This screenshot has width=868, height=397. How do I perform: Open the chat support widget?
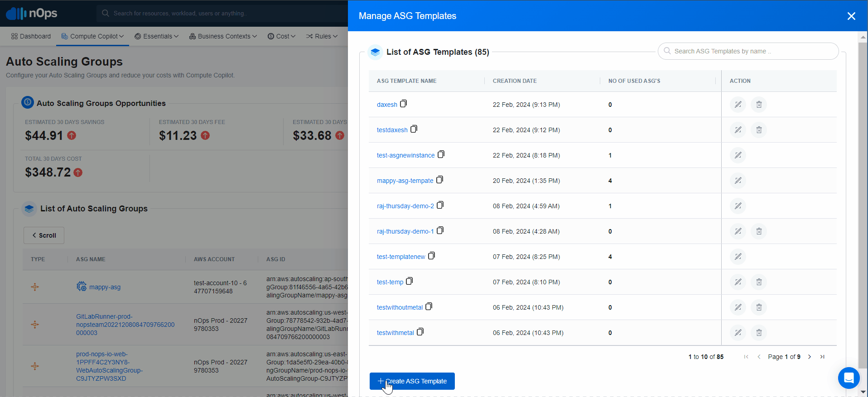click(x=849, y=378)
